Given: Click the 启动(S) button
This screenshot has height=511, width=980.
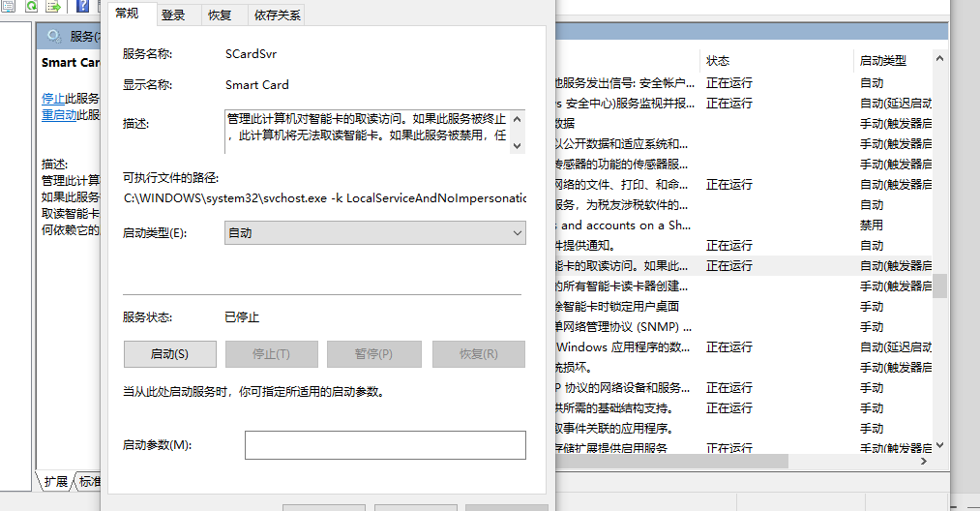Looking at the screenshot, I should click(x=170, y=354).
